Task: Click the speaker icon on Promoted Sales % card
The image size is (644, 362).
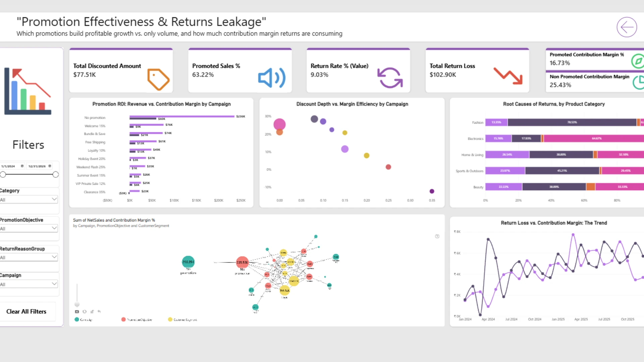Action: pos(272,78)
